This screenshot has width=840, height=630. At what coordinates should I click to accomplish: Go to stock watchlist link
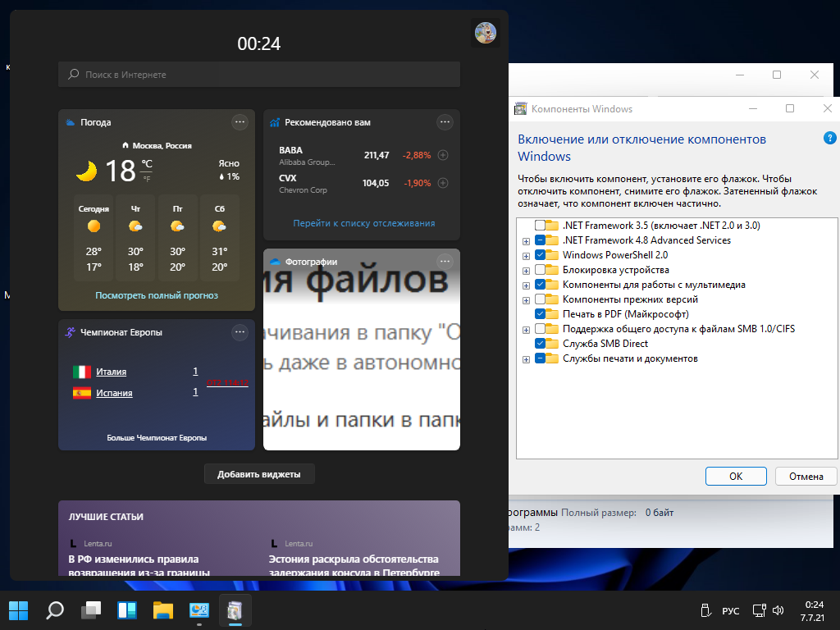[x=363, y=223]
